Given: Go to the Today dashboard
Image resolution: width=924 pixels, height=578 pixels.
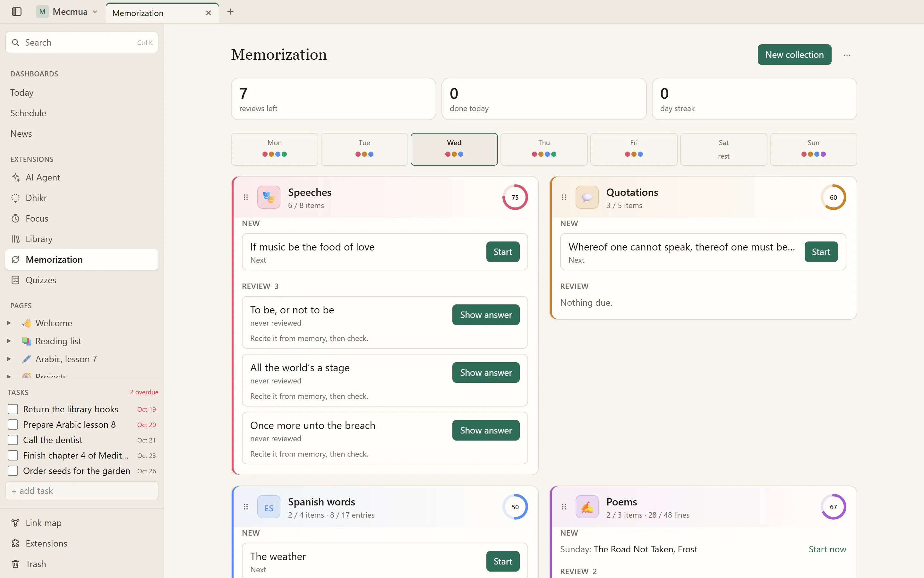Looking at the screenshot, I should pyautogui.click(x=82, y=92).
